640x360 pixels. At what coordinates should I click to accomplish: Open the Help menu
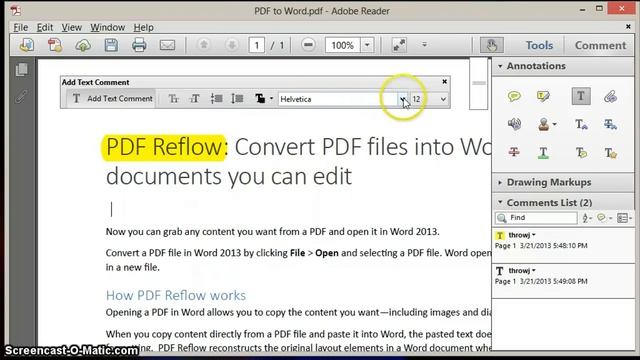(x=143, y=27)
